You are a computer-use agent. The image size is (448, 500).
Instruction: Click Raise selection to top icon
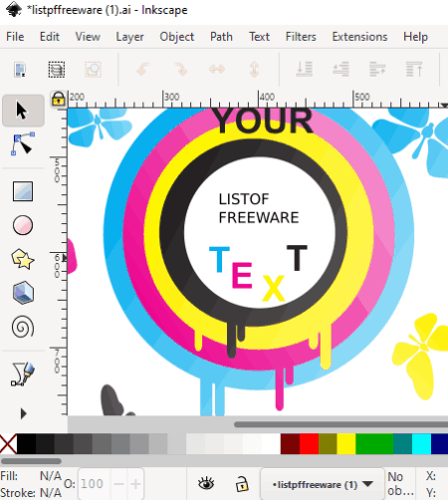pyautogui.click(x=414, y=70)
